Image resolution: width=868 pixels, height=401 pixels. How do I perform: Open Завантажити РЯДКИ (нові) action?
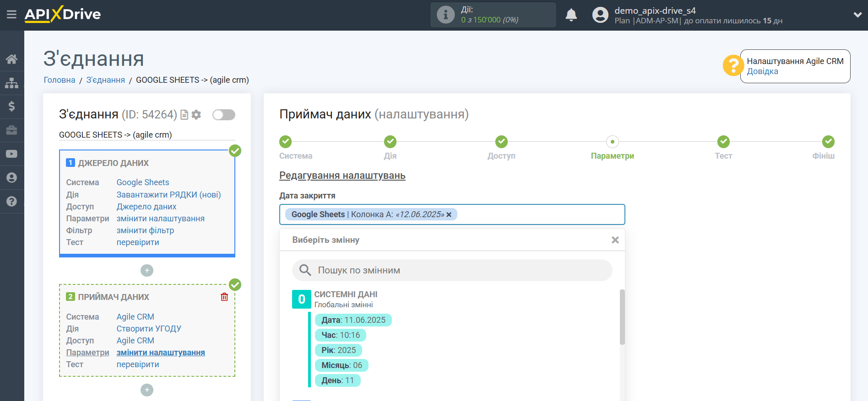click(168, 195)
